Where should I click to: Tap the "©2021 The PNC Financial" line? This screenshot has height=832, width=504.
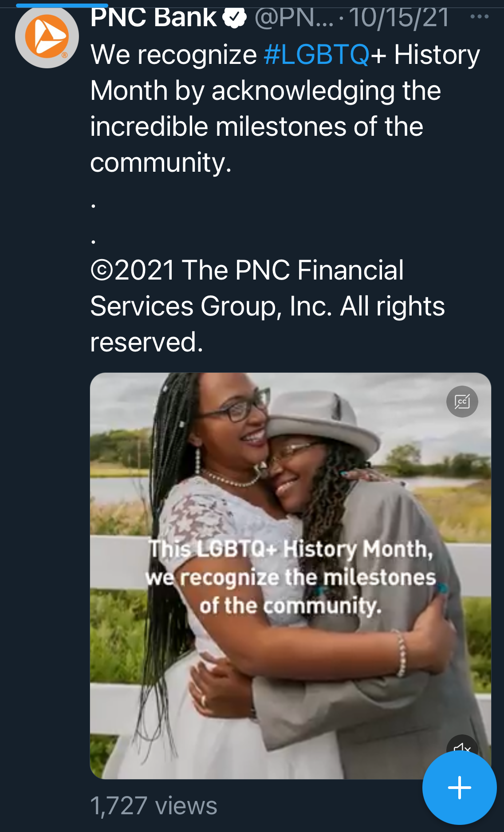coord(247,270)
